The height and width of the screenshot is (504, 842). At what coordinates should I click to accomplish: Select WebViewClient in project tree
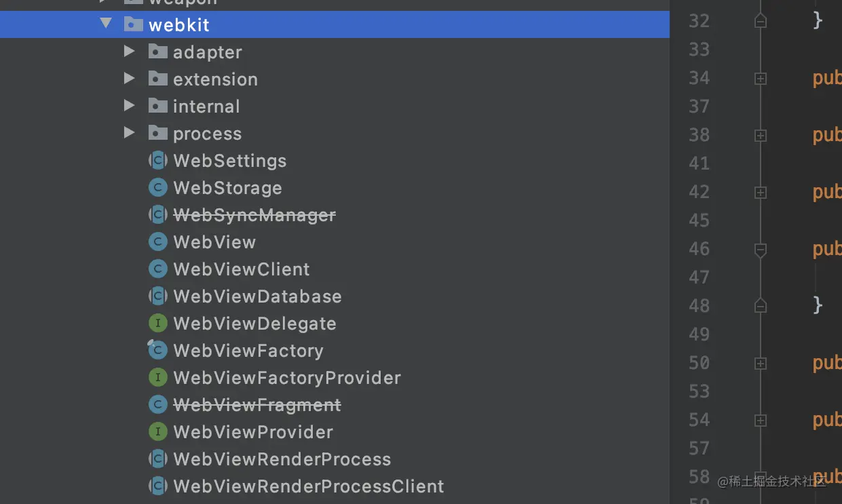click(x=241, y=269)
